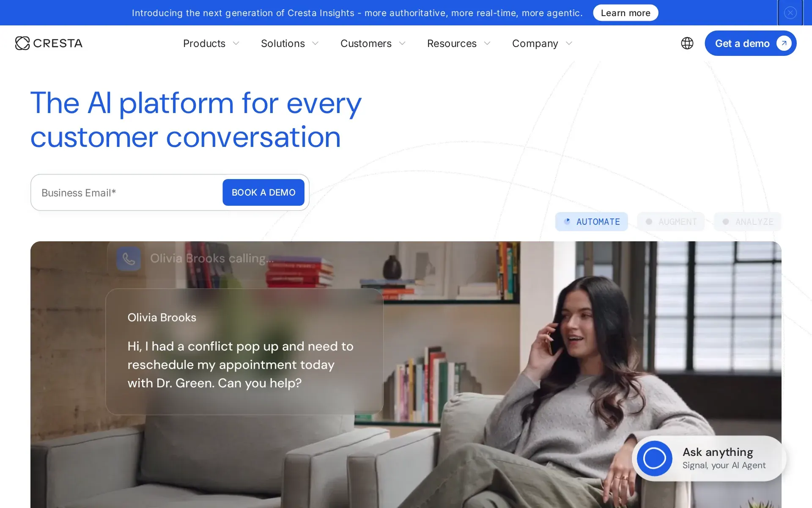Click the Get a demo button label
The width and height of the screenshot is (812, 508).
742,43
